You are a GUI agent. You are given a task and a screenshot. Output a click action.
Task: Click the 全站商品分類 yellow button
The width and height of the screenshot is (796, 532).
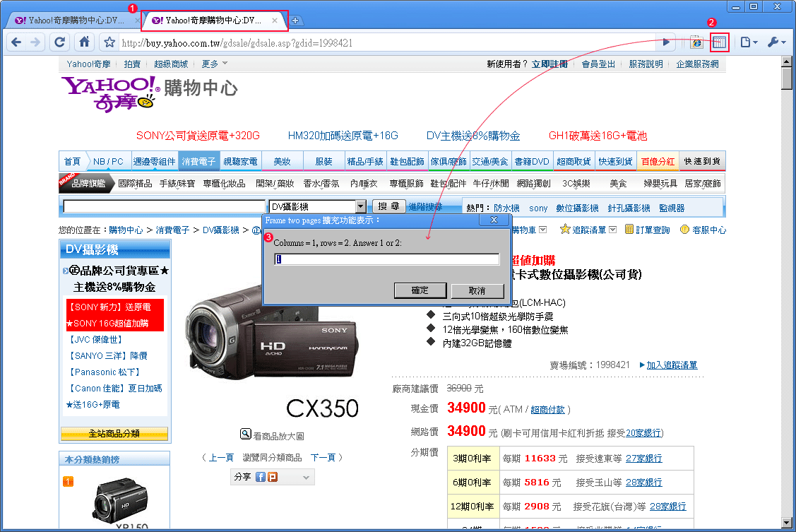114,434
